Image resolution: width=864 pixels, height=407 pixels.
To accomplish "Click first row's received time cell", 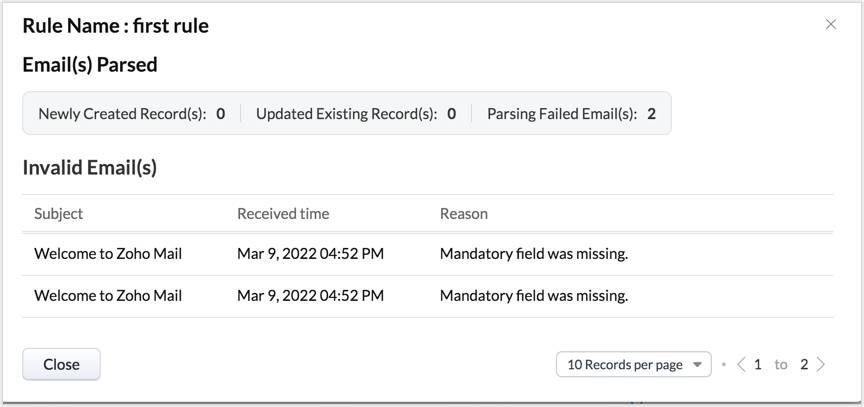I will click(310, 254).
